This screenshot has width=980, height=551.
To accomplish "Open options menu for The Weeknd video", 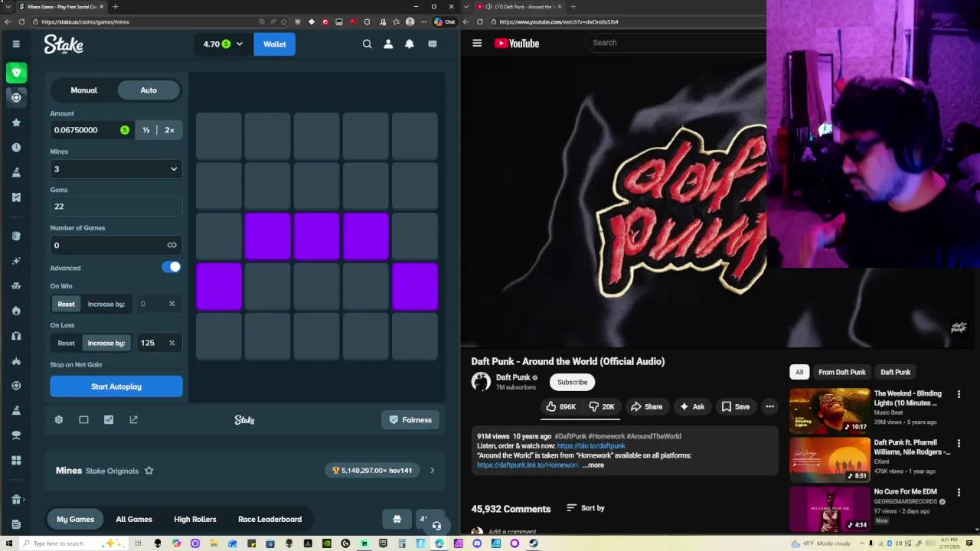I will click(959, 394).
